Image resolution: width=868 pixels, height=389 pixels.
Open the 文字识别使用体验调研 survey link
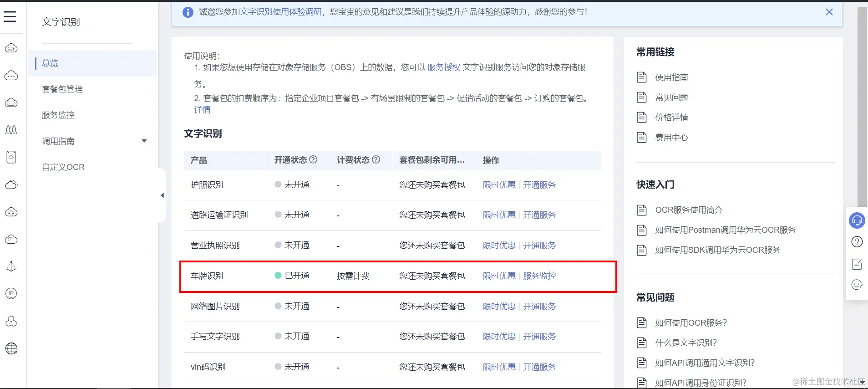281,12
